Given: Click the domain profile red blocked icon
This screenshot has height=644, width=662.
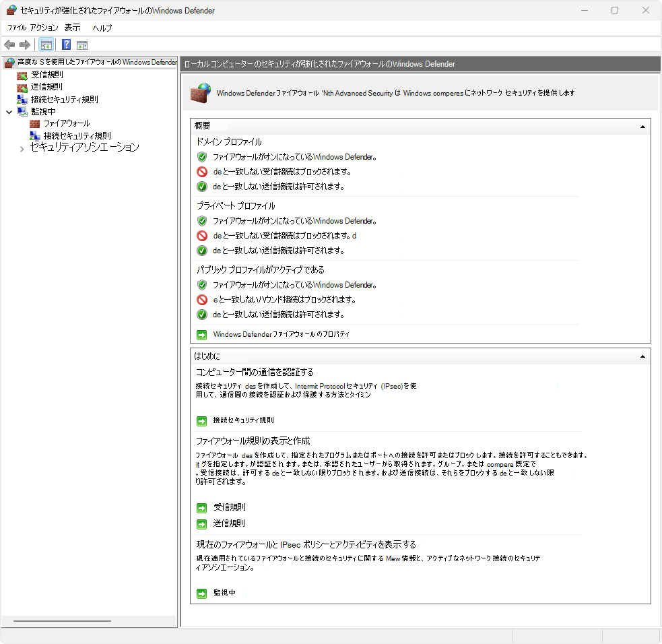Looking at the screenshot, I should [202, 172].
